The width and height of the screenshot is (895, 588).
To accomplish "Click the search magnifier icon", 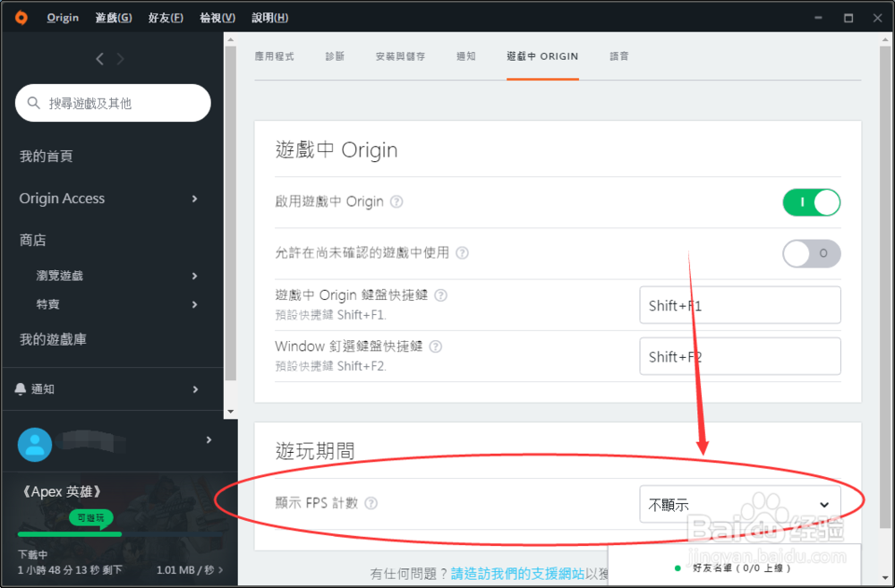I will click(34, 103).
